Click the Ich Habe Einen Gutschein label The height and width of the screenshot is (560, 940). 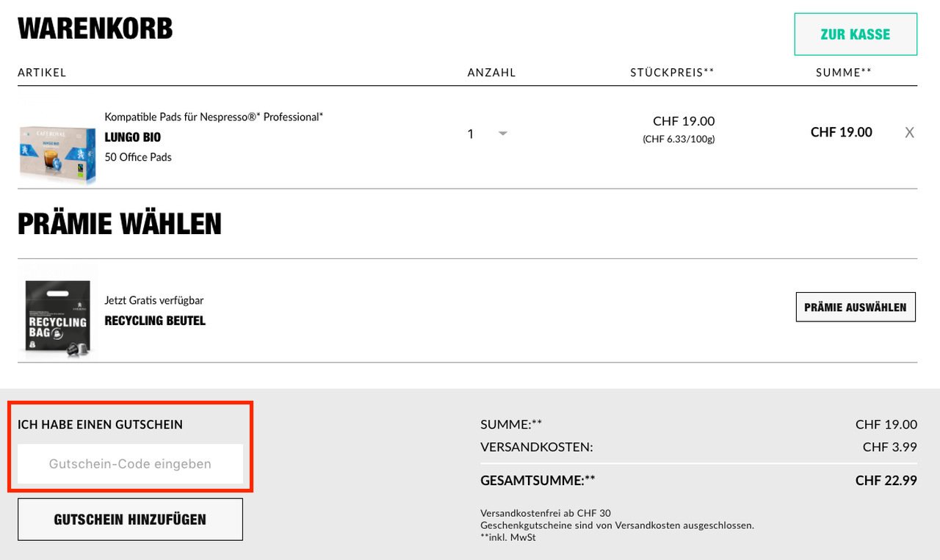[x=100, y=424]
